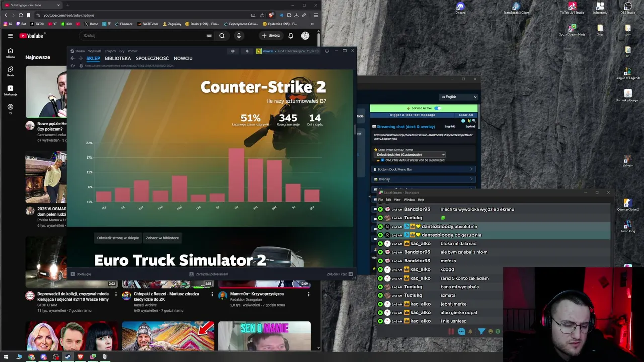
Task: Open Counter-Strike 2 desktop shortcut
Action: [628, 205]
